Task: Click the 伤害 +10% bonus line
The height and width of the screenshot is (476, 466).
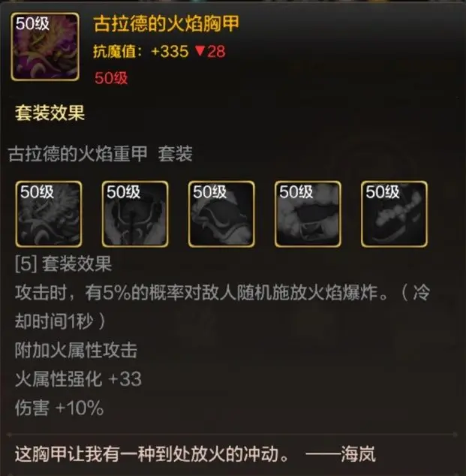Action: [59, 408]
